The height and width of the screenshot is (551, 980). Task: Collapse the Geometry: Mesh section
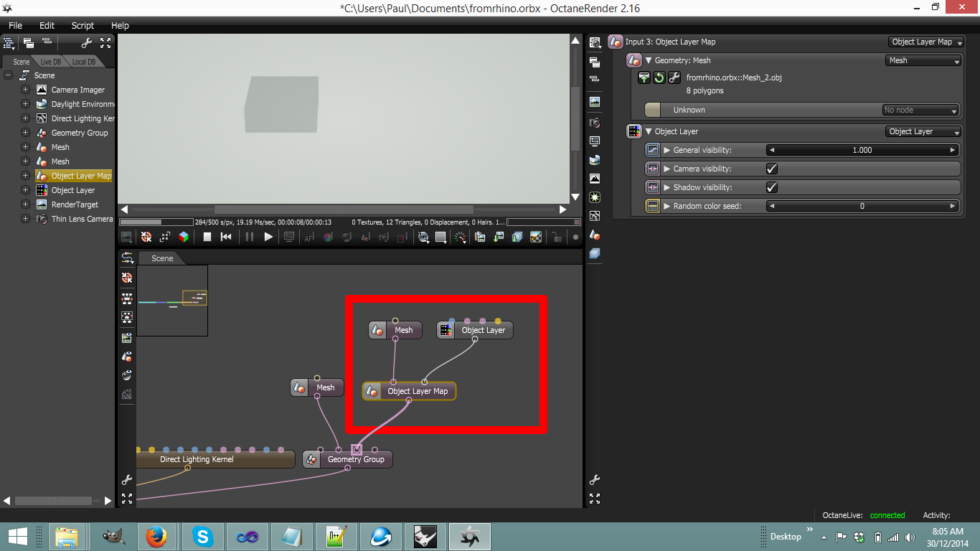[x=649, y=60]
